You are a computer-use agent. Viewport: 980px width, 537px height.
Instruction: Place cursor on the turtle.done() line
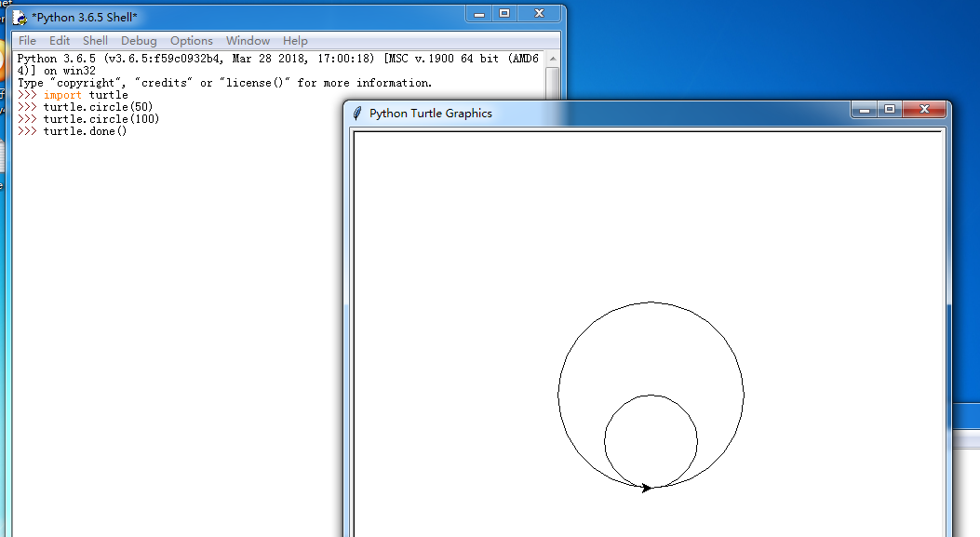pyautogui.click(x=85, y=131)
